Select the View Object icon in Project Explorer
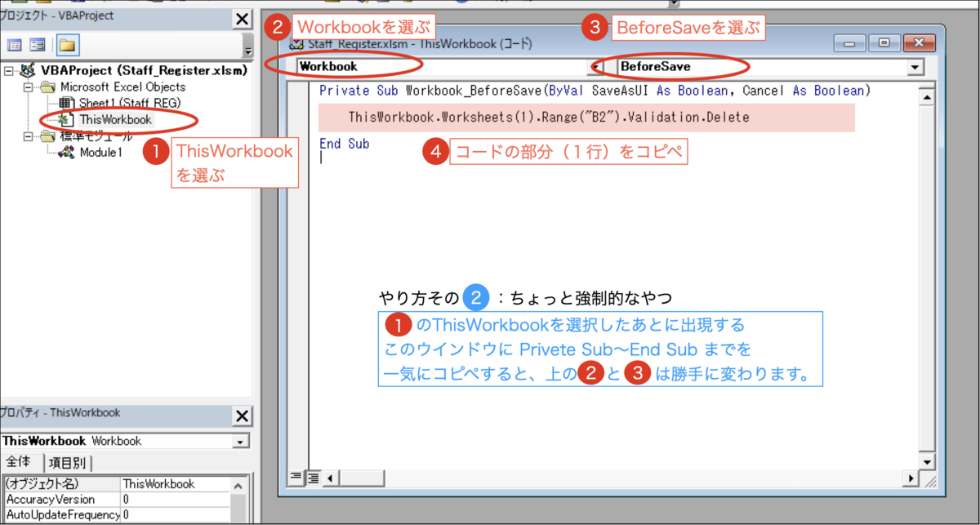Screen dimensions: 980x525 pos(38,45)
